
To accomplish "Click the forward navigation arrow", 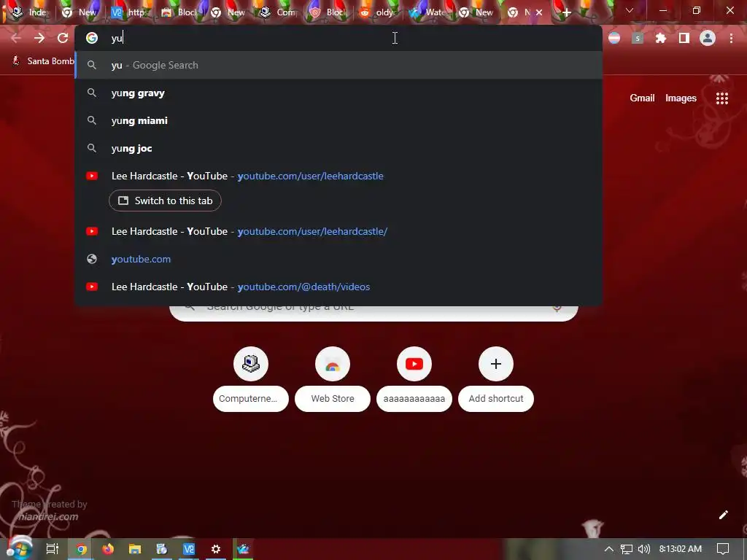I will tap(39, 38).
